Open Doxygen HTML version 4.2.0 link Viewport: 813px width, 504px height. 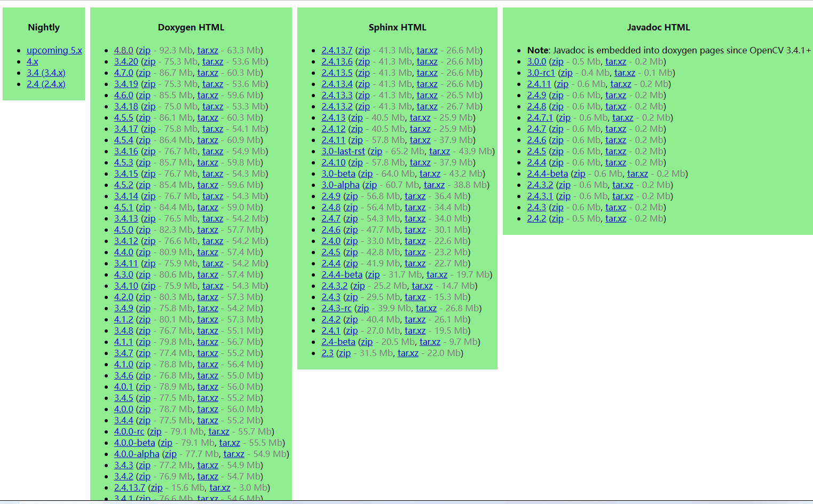[x=124, y=297]
